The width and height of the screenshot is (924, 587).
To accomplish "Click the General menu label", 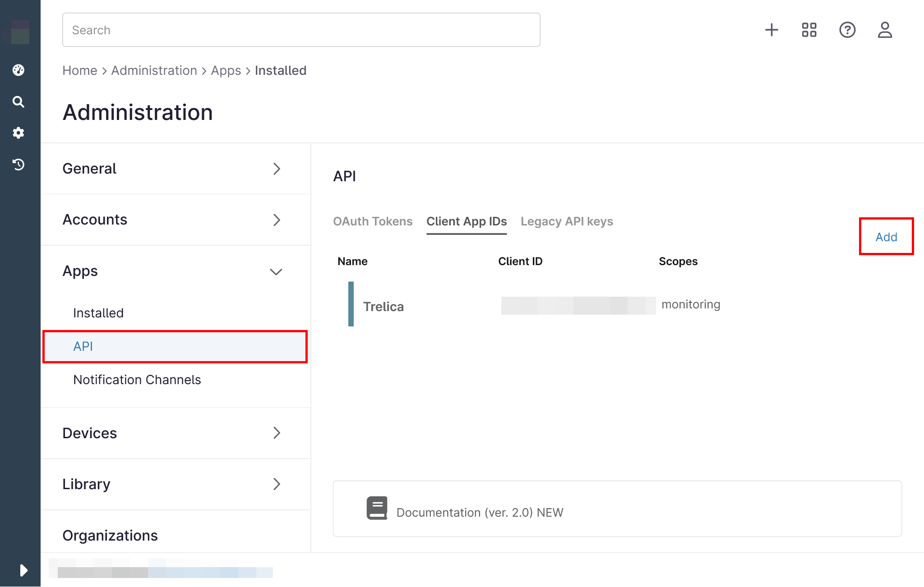I will click(x=89, y=169).
